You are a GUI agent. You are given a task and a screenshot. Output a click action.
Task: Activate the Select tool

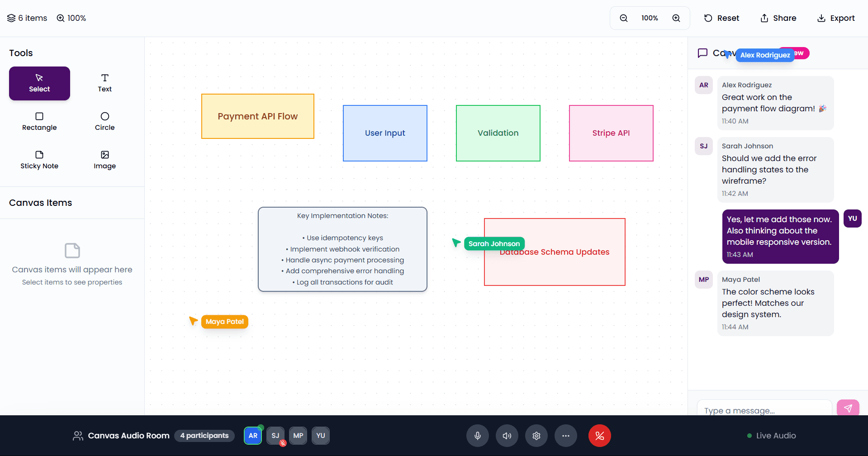(x=39, y=83)
